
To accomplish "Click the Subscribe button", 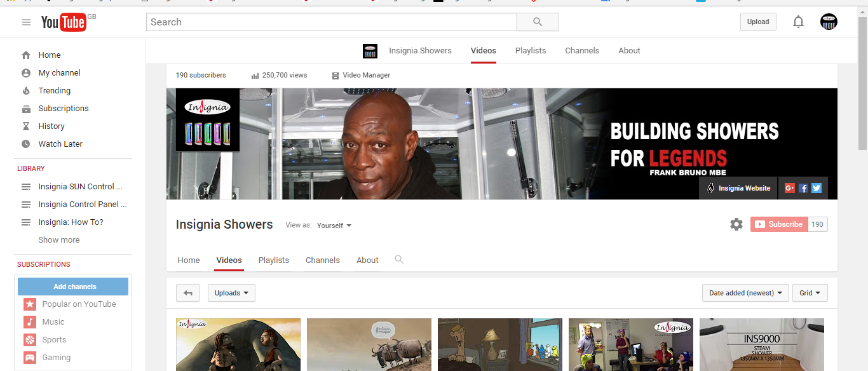I will [779, 224].
